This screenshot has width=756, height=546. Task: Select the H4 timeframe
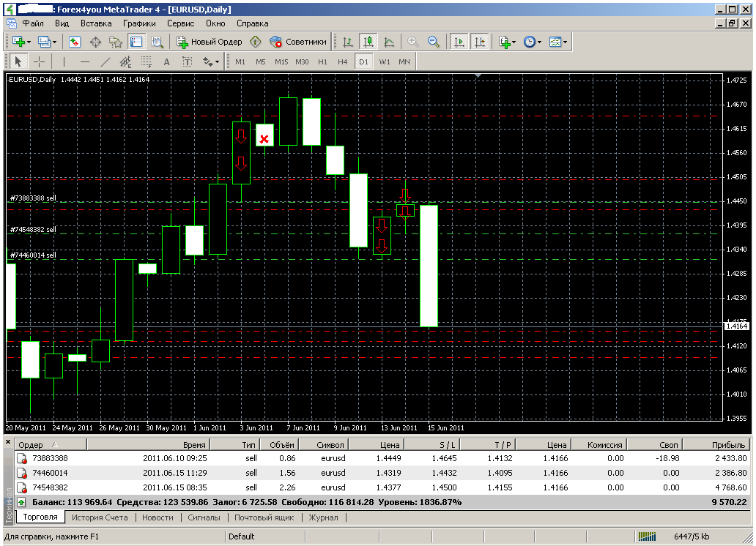[x=342, y=61]
